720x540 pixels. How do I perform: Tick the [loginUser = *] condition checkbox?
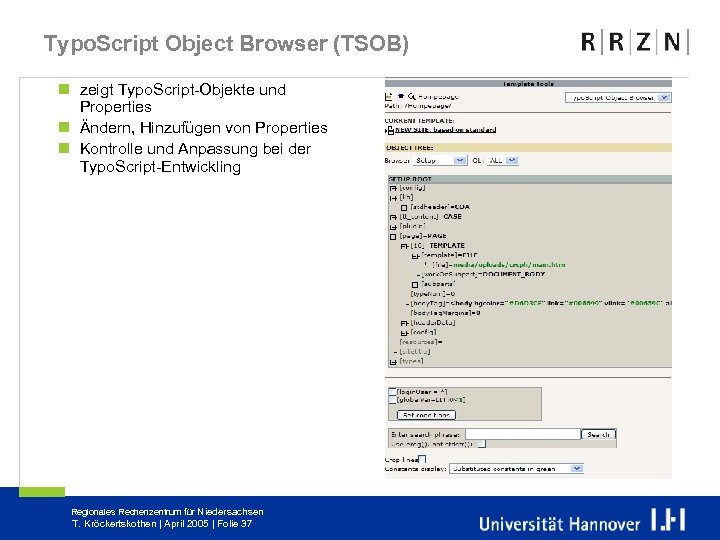pos(392,392)
